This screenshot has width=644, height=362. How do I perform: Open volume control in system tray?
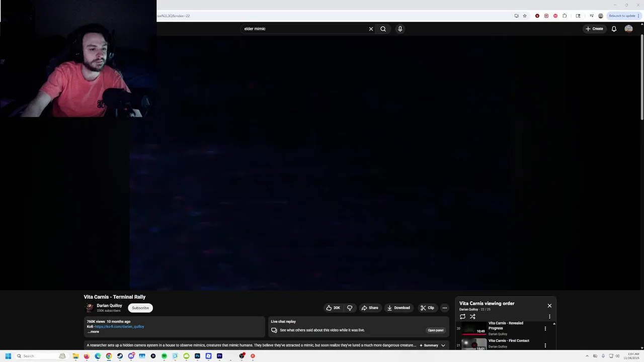617,356
